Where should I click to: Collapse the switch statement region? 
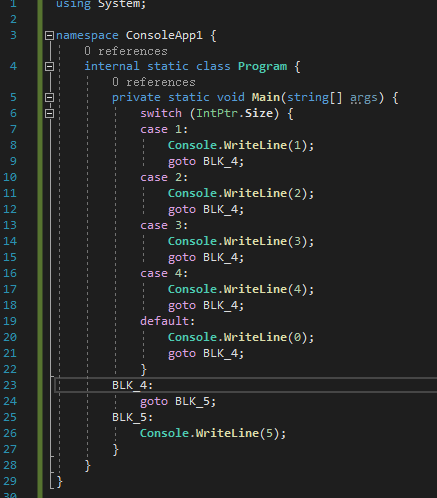pyautogui.click(x=49, y=113)
